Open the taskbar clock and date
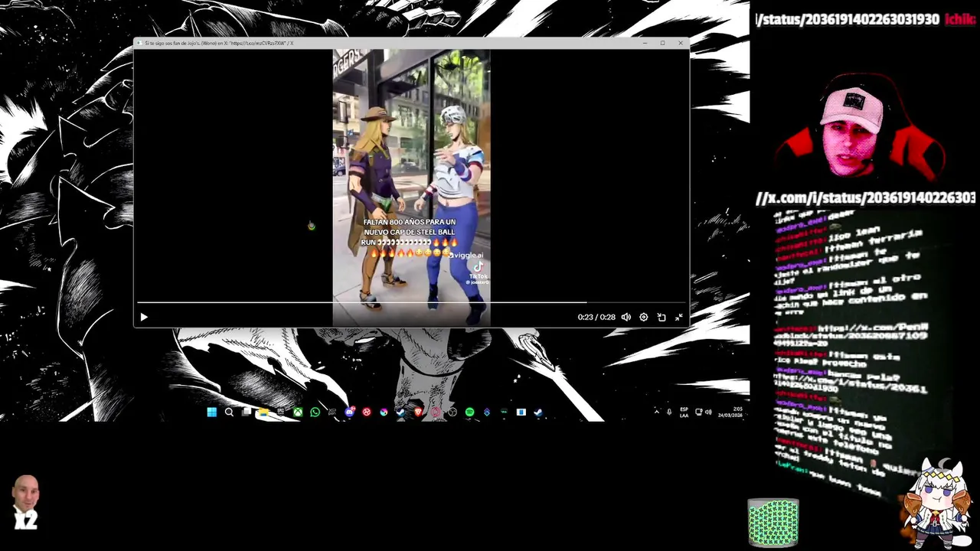The image size is (980, 551). point(731,412)
